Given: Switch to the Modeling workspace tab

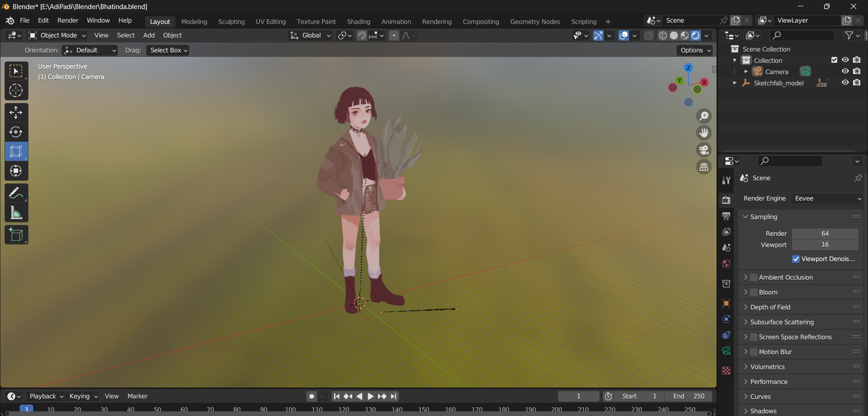Looking at the screenshot, I should 194,22.
